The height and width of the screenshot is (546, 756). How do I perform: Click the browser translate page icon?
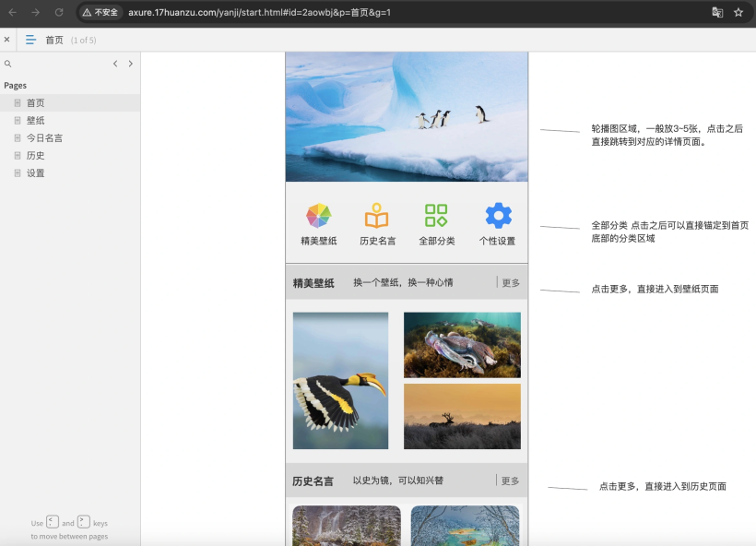pos(717,12)
